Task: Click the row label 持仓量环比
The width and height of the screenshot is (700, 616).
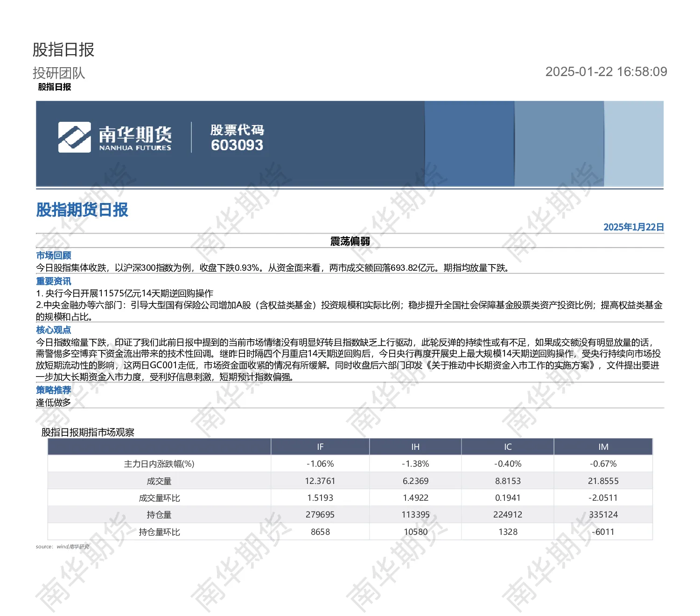Action: pos(159,532)
